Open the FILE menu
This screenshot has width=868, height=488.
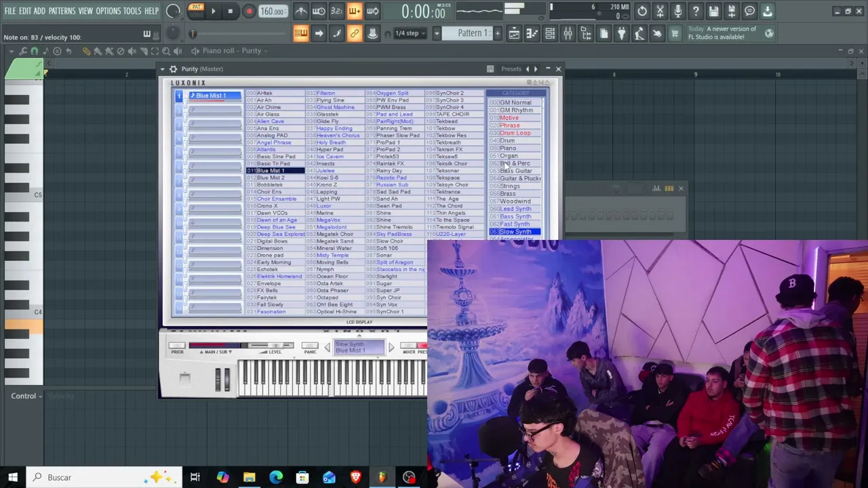pos(9,11)
